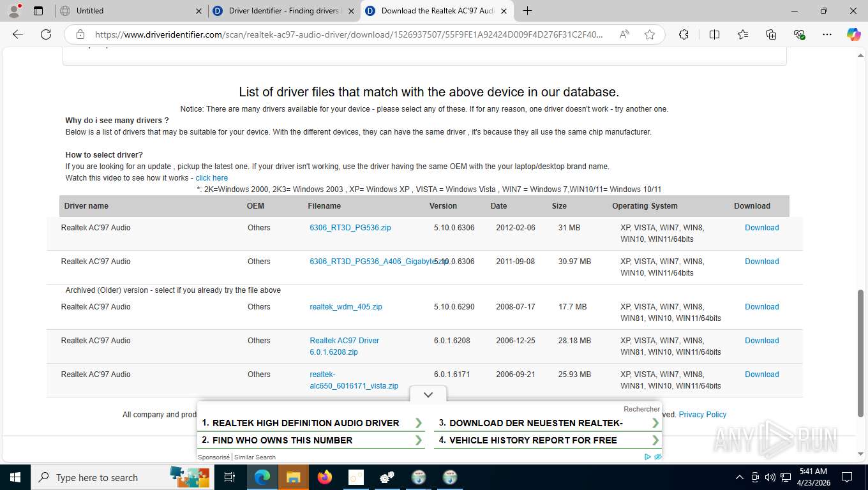868x490 pixels.
Task: Close the Driver Identifier tab
Action: pos(351,11)
